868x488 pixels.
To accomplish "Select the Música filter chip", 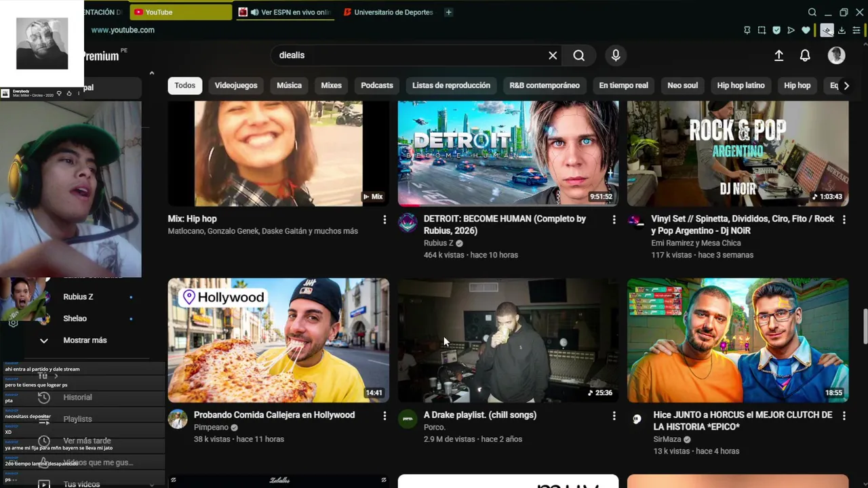I will click(x=289, y=85).
